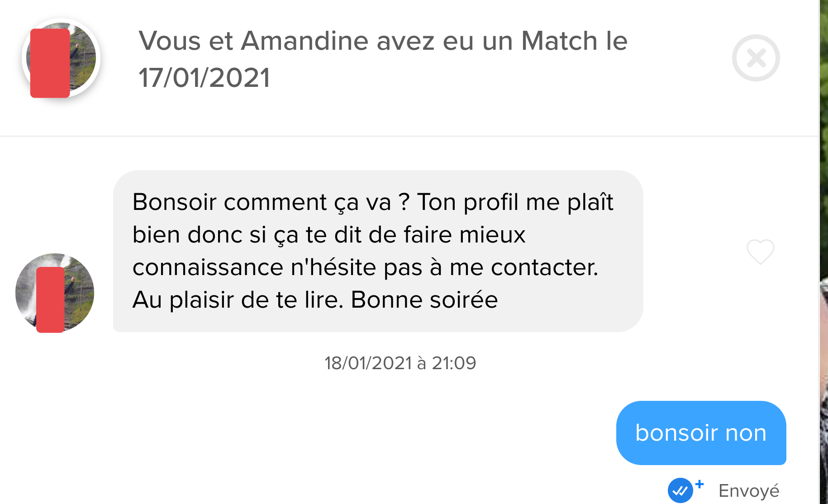Click the "Envoyé" status label
This screenshot has height=504, width=828.
(749, 491)
